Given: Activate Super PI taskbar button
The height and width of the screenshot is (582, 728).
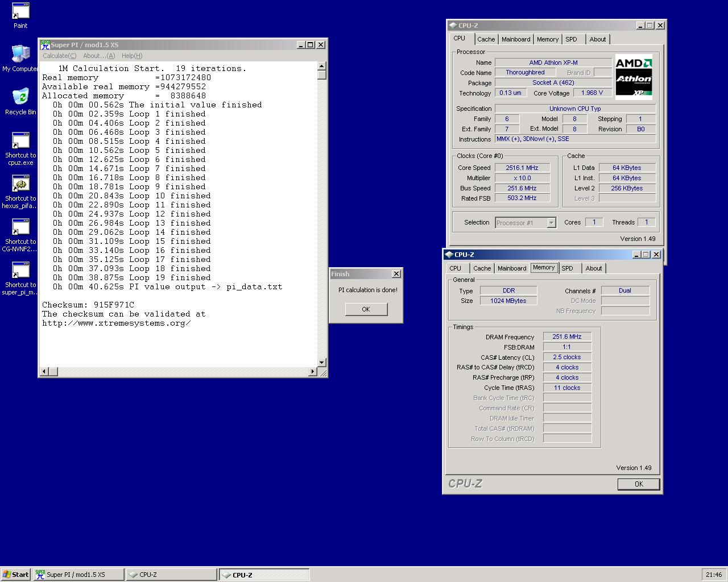Looking at the screenshot, I should [x=78, y=575].
